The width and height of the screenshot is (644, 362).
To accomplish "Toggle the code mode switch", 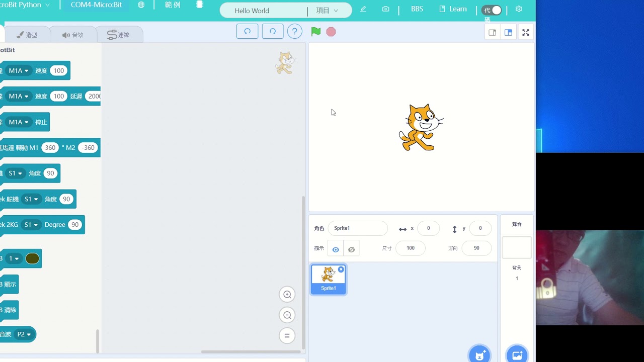I will [492, 10].
